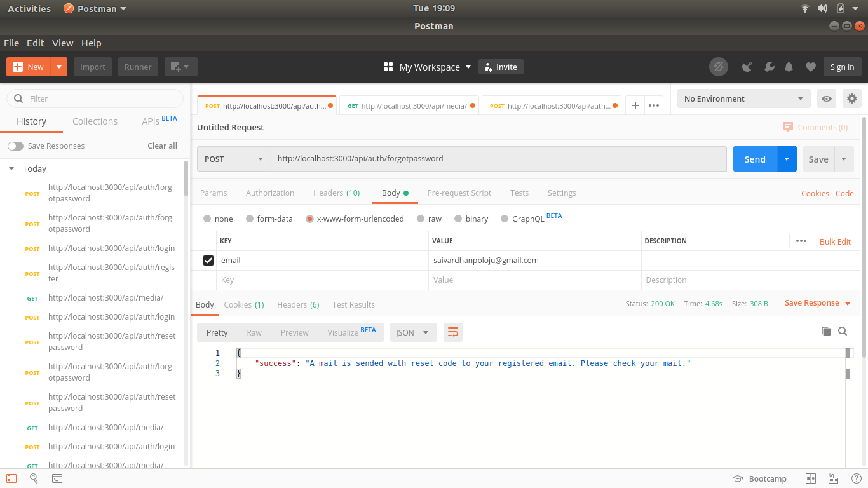Click Clear all in history
Viewport: 868px width, 488px height.
(x=162, y=146)
